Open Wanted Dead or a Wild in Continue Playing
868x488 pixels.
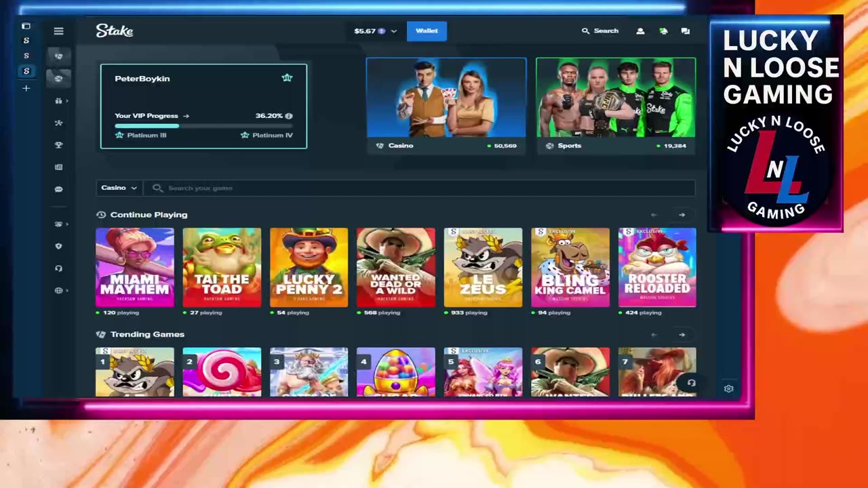(396, 267)
